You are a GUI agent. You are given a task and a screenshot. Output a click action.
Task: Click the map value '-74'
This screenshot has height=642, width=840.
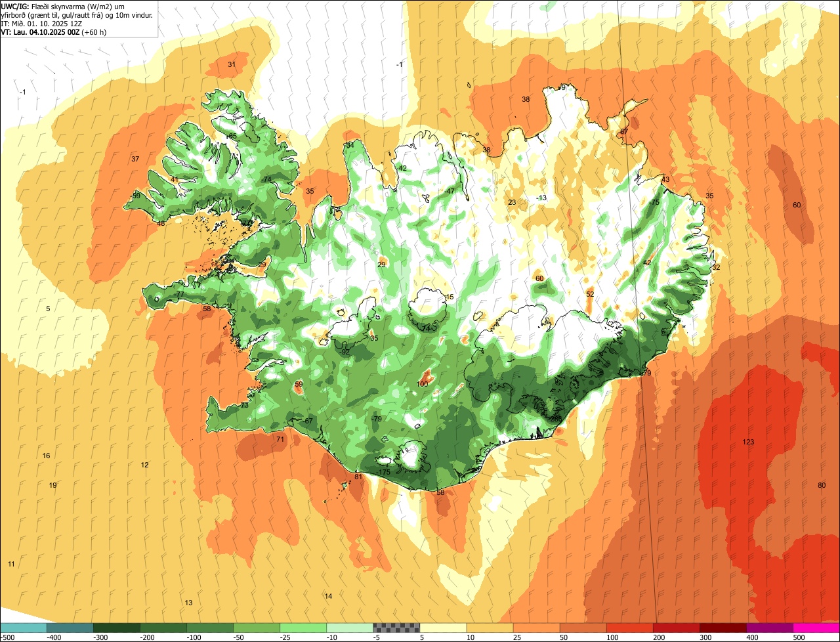coord(266,180)
